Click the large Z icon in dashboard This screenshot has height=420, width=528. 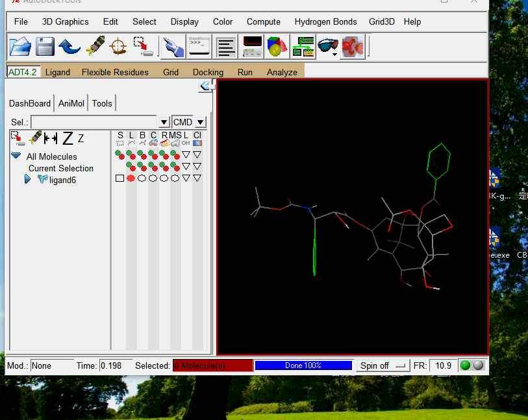68,138
